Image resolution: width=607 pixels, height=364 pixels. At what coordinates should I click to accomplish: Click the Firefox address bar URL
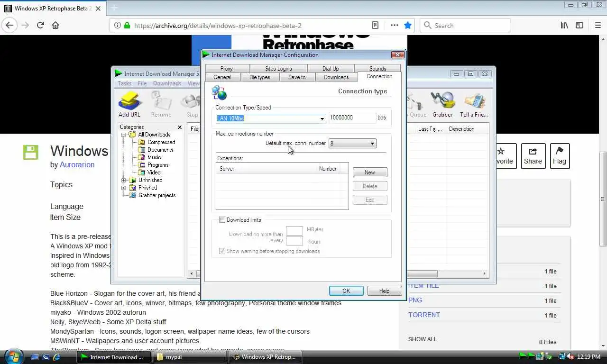click(218, 26)
